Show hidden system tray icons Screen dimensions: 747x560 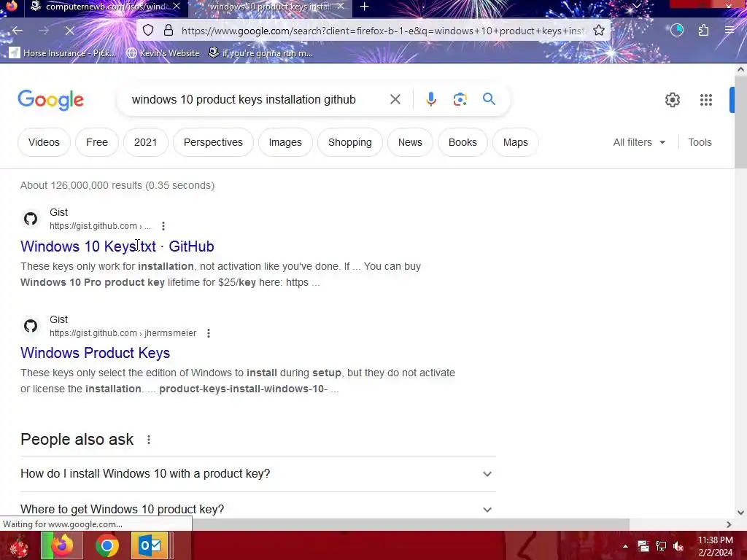pyautogui.click(x=625, y=546)
